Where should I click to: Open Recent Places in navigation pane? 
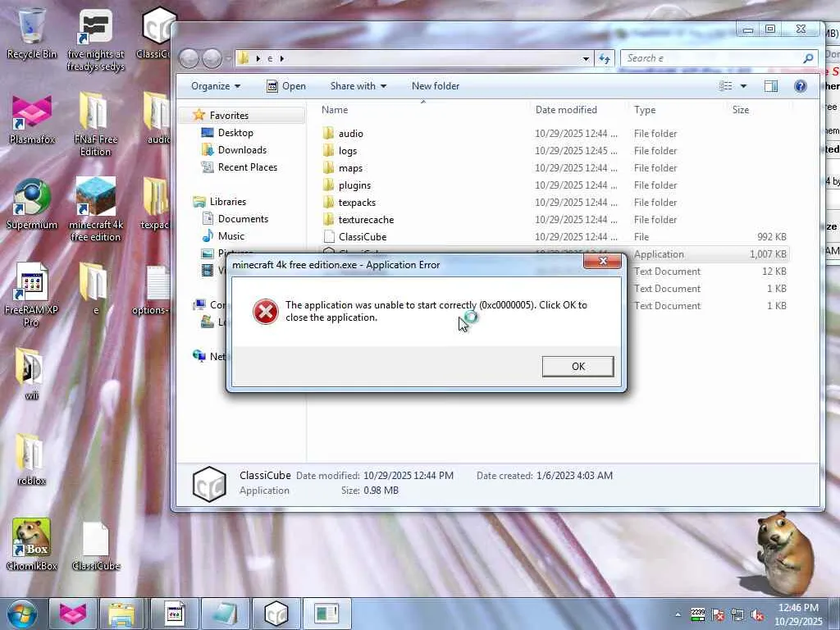point(247,167)
